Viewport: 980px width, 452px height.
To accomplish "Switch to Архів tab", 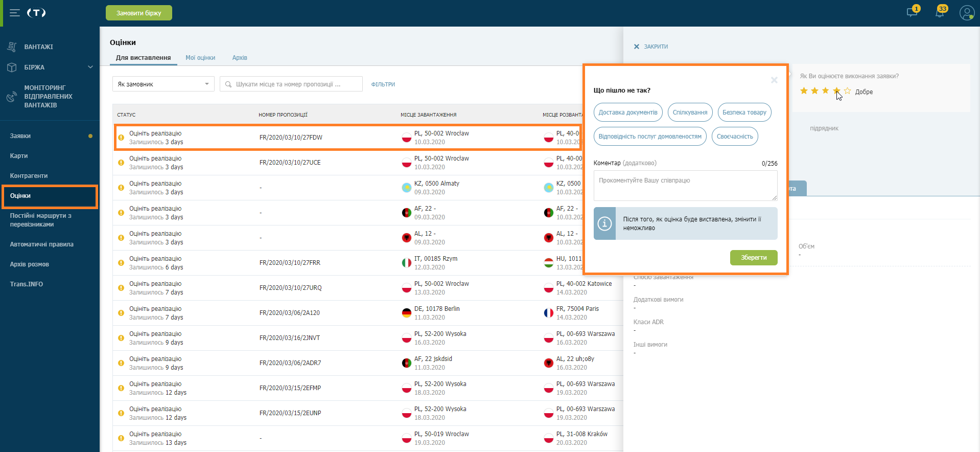I will coord(240,58).
